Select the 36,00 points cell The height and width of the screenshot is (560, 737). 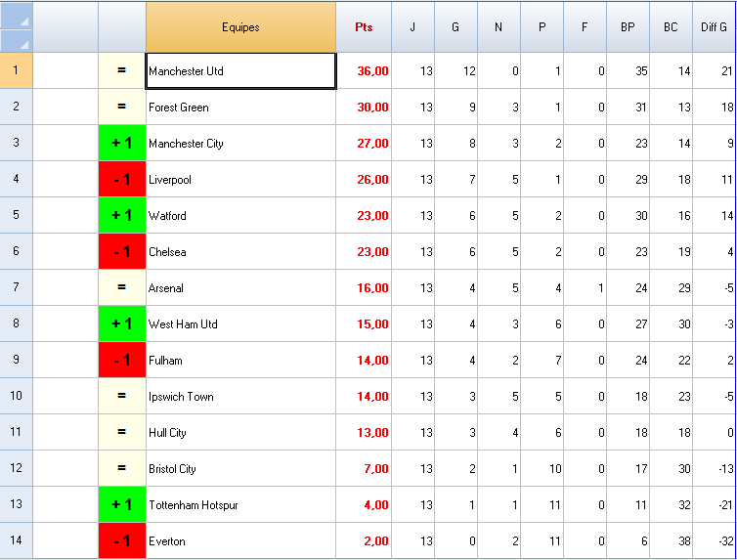[x=364, y=71]
